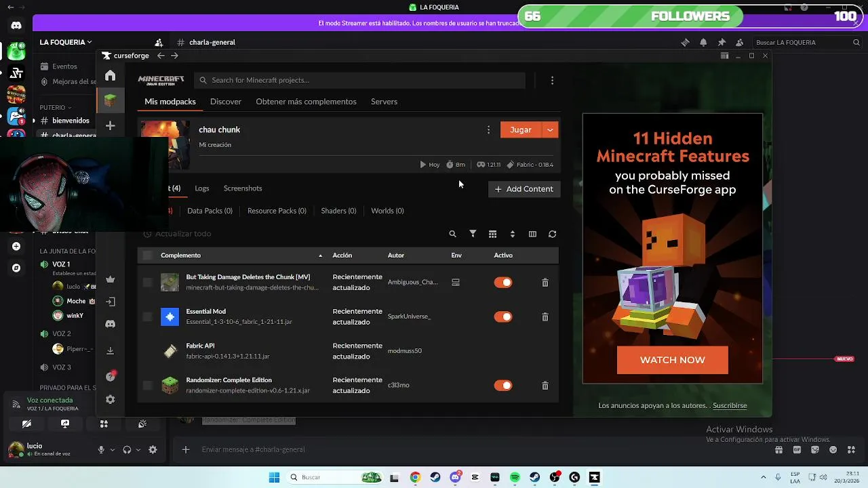The image size is (868, 488).
Task: Delete Randomizer: Complete Edition with trash icon
Action: [x=545, y=385]
